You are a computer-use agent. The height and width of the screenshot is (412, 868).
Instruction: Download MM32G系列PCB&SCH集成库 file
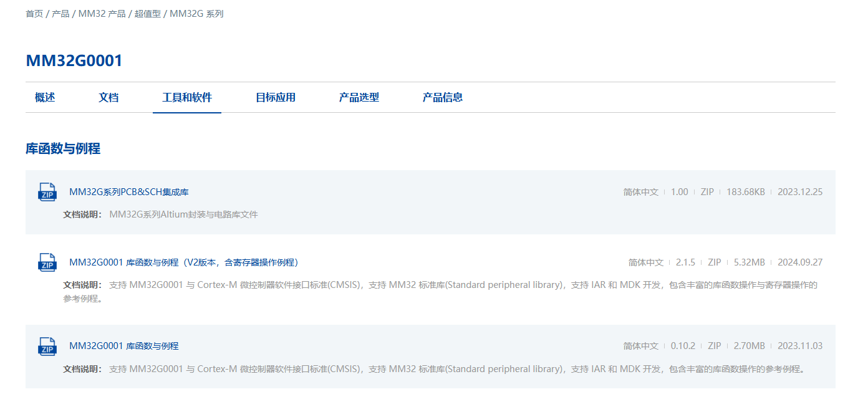129,192
